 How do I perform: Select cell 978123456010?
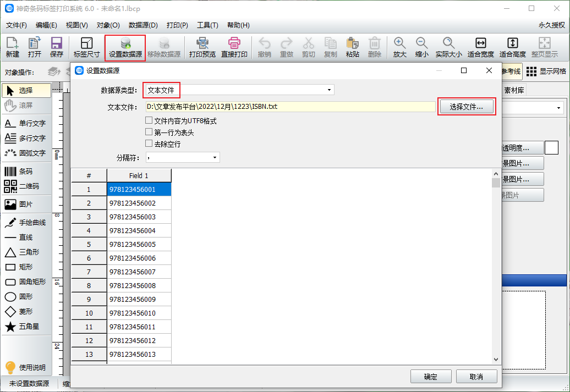click(x=139, y=313)
